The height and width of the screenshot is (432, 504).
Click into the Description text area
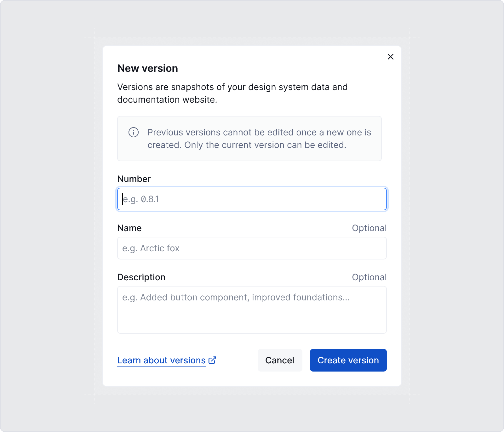coord(252,310)
